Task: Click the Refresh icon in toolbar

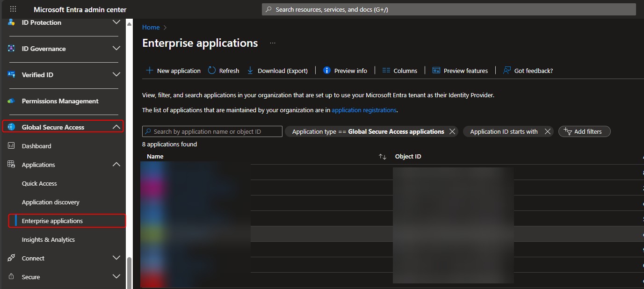Action: pyautogui.click(x=212, y=71)
